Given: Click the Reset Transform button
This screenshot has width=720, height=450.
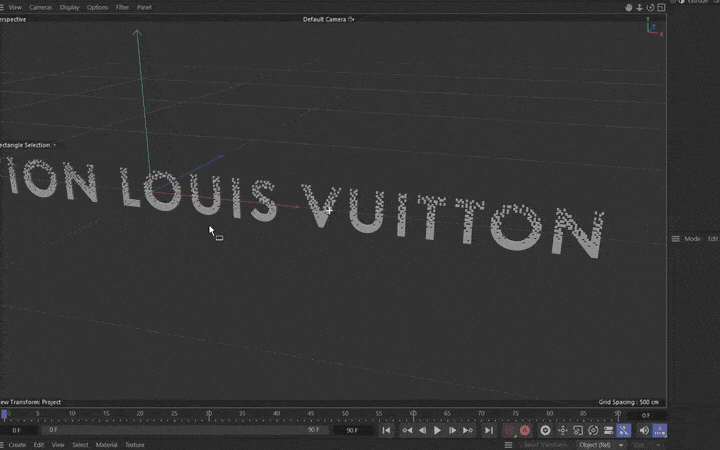Looking at the screenshot, I should [545, 444].
